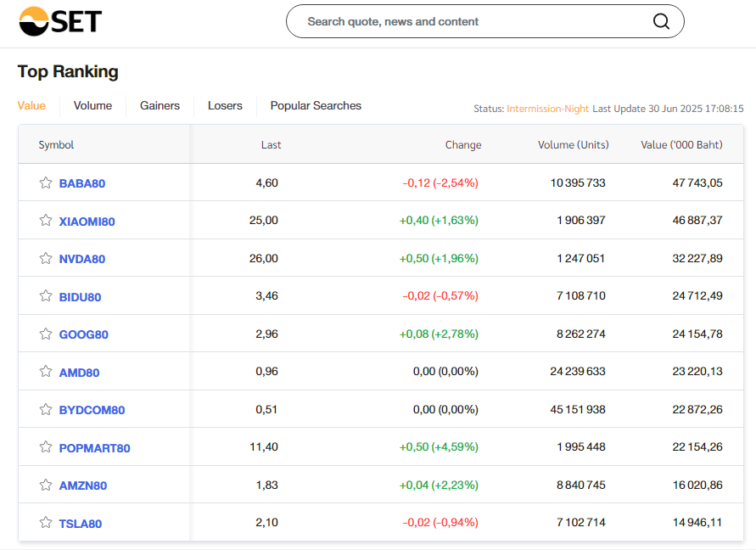
Task: Click the Last Update 30 Jun 2025 timestamp
Action: (668, 109)
